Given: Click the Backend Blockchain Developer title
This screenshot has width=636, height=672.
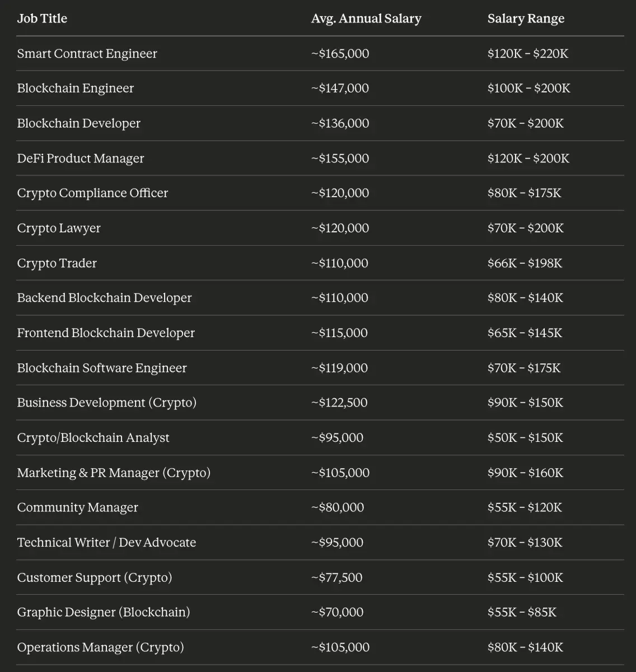Looking at the screenshot, I should pos(104,298).
